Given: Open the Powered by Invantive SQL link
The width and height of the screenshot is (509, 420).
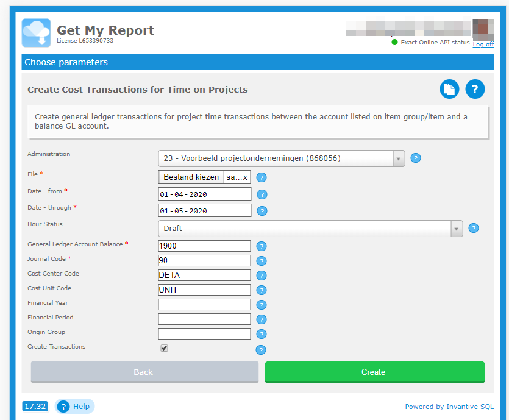Looking at the screenshot, I should 449,407.
